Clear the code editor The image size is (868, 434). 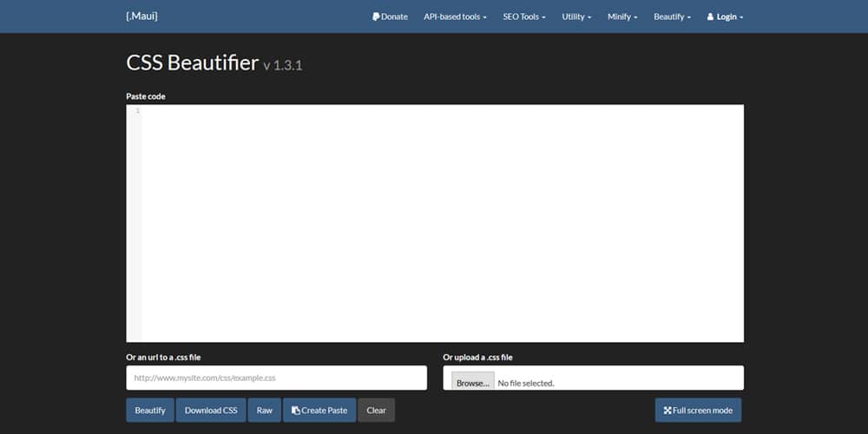tap(377, 411)
